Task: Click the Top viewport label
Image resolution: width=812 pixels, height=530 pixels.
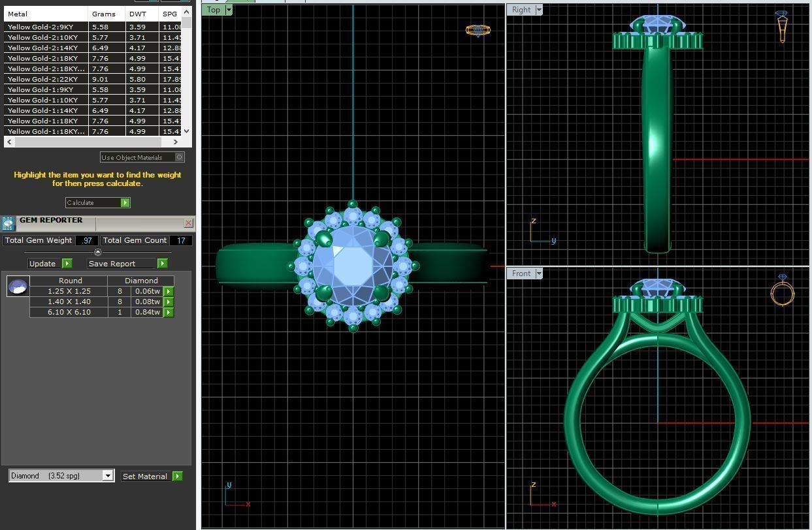Action: tap(214, 10)
